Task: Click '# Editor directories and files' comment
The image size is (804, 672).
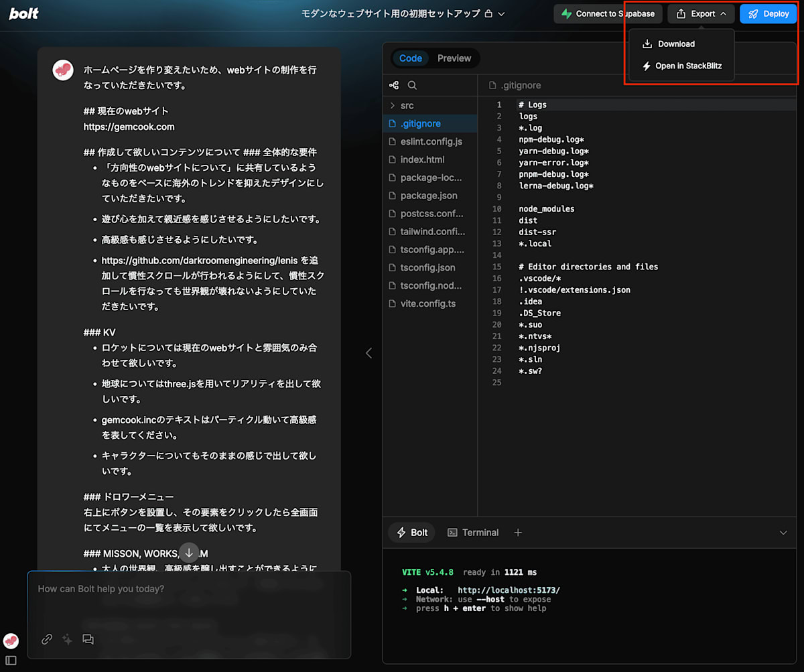Action: coord(588,267)
